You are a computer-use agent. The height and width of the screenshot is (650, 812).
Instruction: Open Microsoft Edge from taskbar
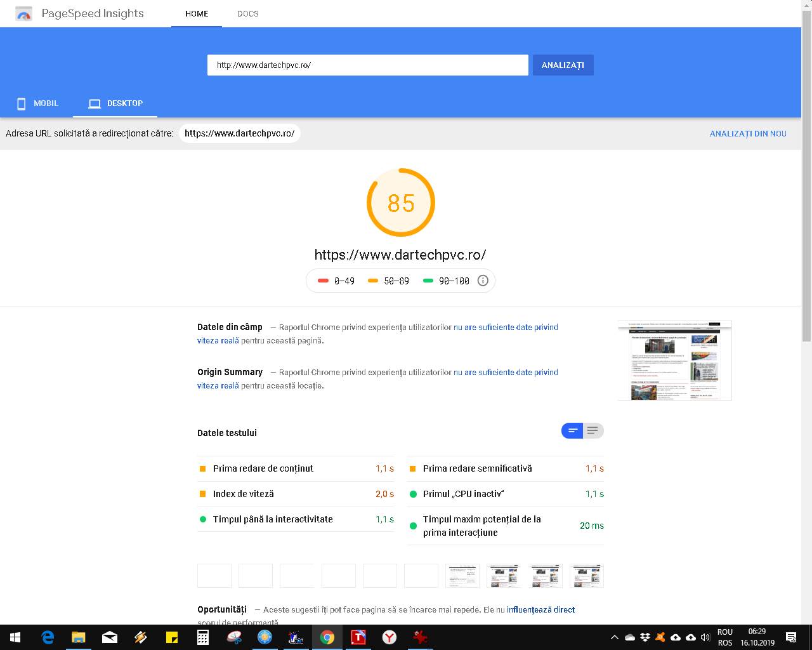[x=47, y=637]
